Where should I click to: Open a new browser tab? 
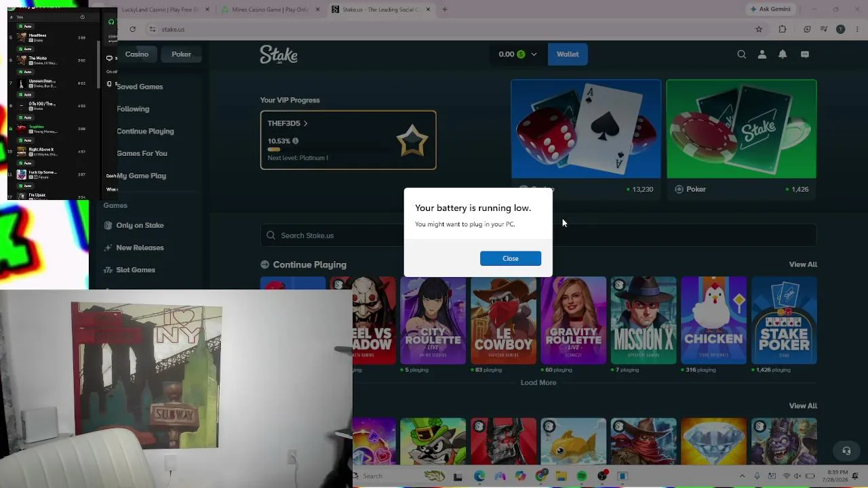pos(445,9)
